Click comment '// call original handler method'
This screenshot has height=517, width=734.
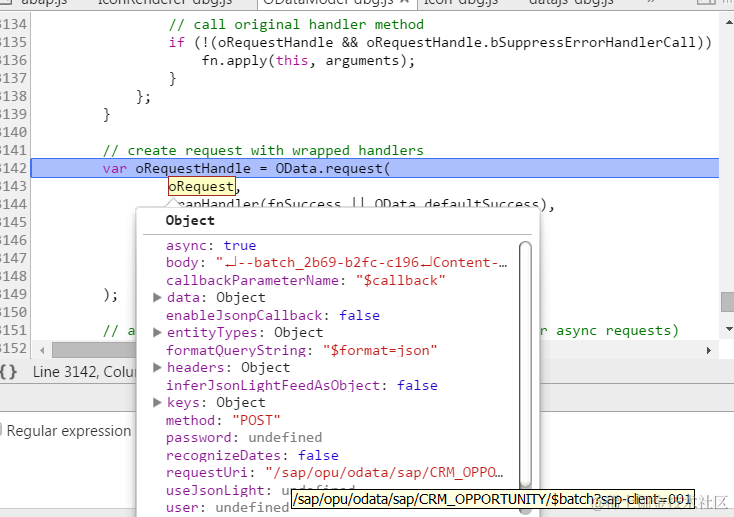(296, 24)
